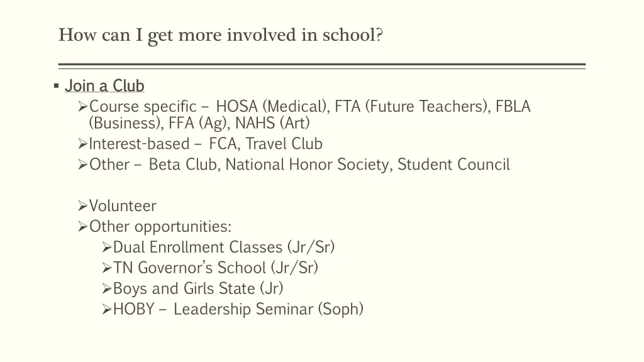Select the arrow bullet before "Interest-based"
The width and height of the screenshot is (644, 362).
click(x=83, y=145)
